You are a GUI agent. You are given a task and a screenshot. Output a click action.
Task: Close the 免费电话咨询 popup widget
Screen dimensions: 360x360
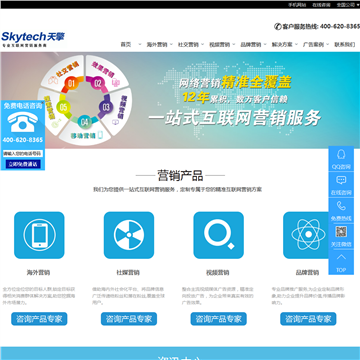click(x=43, y=103)
